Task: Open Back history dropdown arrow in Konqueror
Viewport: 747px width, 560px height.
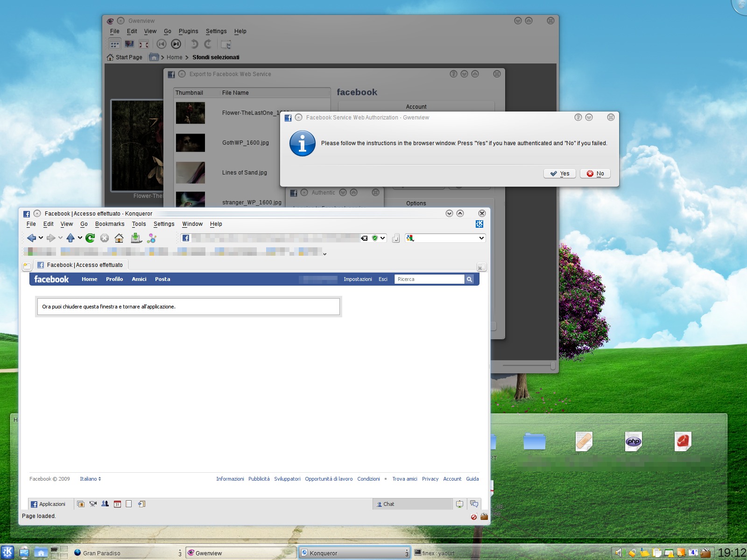Action: pos(41,238)
